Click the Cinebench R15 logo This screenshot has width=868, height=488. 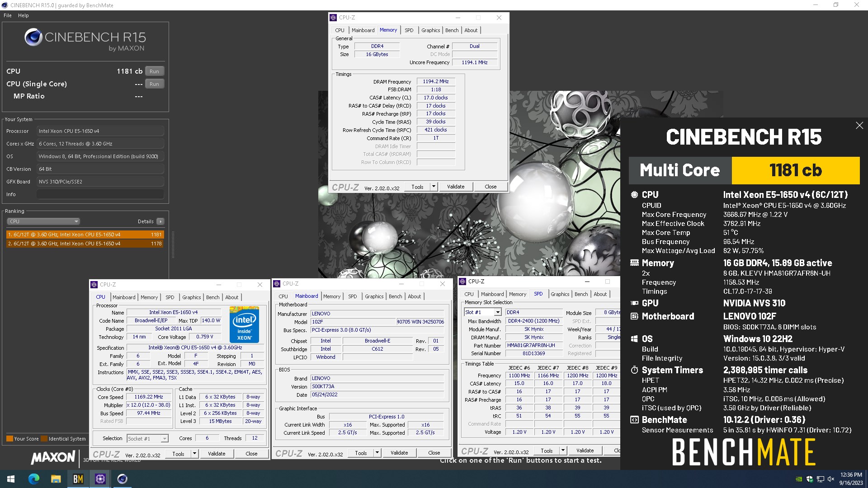tap(85, 40)
